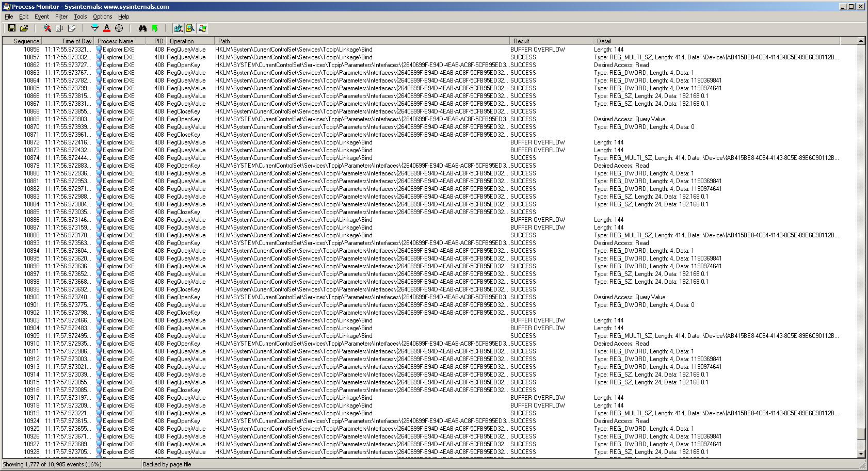Click status bar event count text
Image resolution: width=868 pixels, height=471 pixels.
(x=52, y=464)
